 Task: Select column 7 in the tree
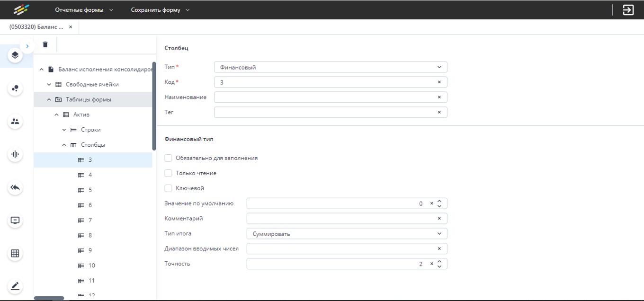(90, 221)
